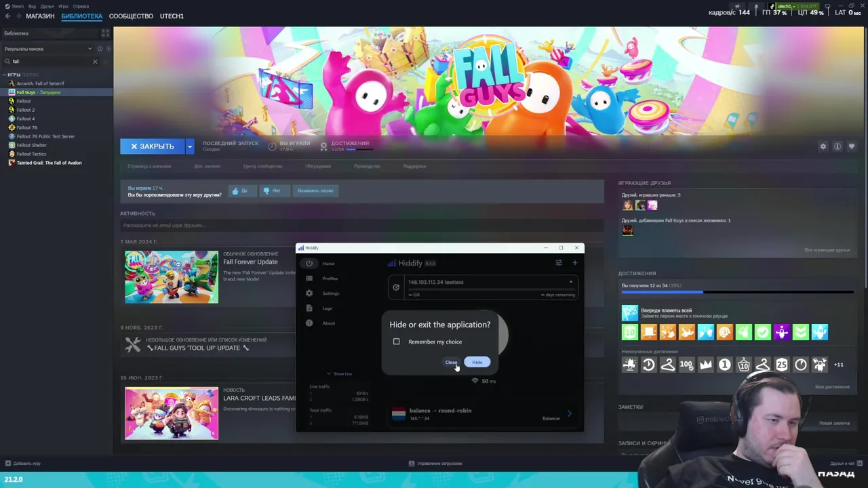Click Добавить игру at bottom left
The width and height of the screenshot is (868, 488).
pyautogui.click(x=22, y=464)
